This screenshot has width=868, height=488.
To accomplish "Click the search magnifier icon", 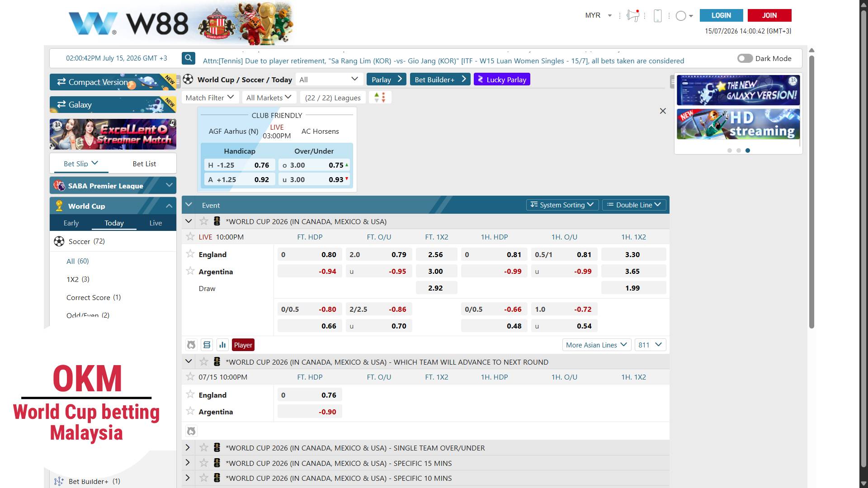I will click(189, 58).
